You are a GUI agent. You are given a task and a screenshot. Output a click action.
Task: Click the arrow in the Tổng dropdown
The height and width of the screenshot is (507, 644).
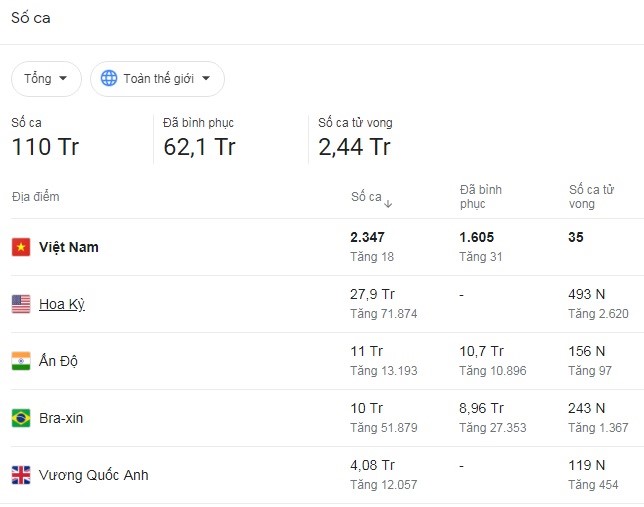tap(63, 78)
